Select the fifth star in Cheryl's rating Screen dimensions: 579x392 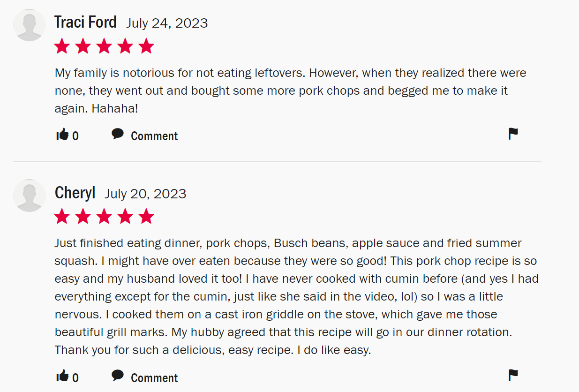tap(146, 217)
